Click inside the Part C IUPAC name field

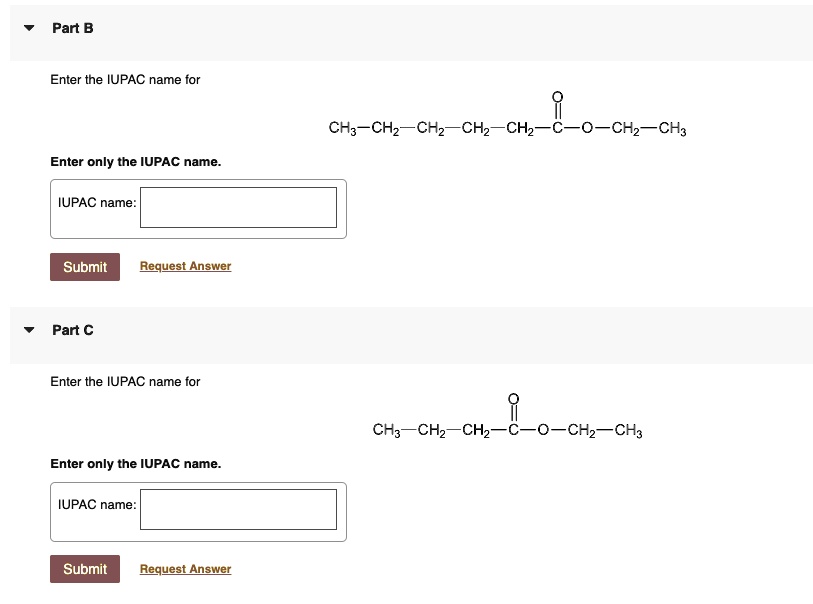[238, 510]
